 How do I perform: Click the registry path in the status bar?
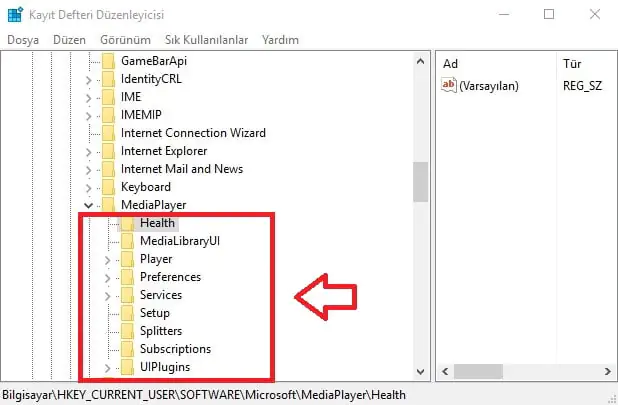point(204,395)
